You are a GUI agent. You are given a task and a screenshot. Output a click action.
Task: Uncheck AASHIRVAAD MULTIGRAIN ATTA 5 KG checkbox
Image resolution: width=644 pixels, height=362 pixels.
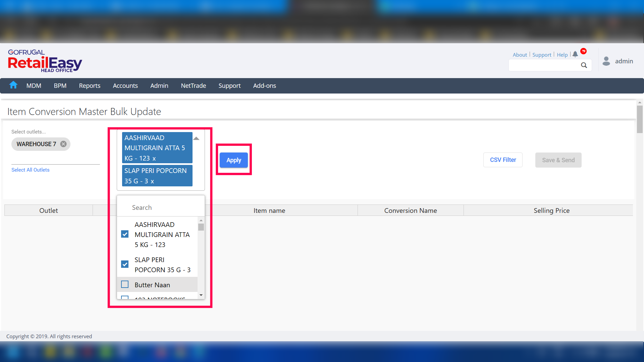point(125,234)
